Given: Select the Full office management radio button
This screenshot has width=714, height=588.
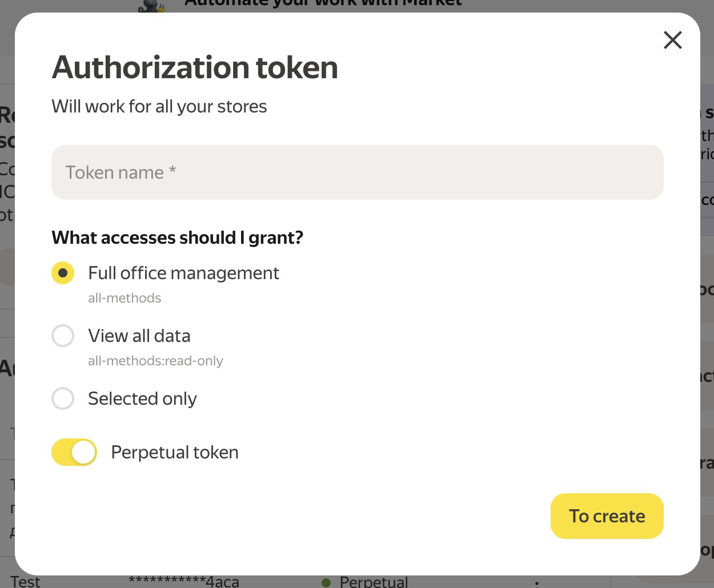Looking at the screenshot, I should click(x=63, y=273).
